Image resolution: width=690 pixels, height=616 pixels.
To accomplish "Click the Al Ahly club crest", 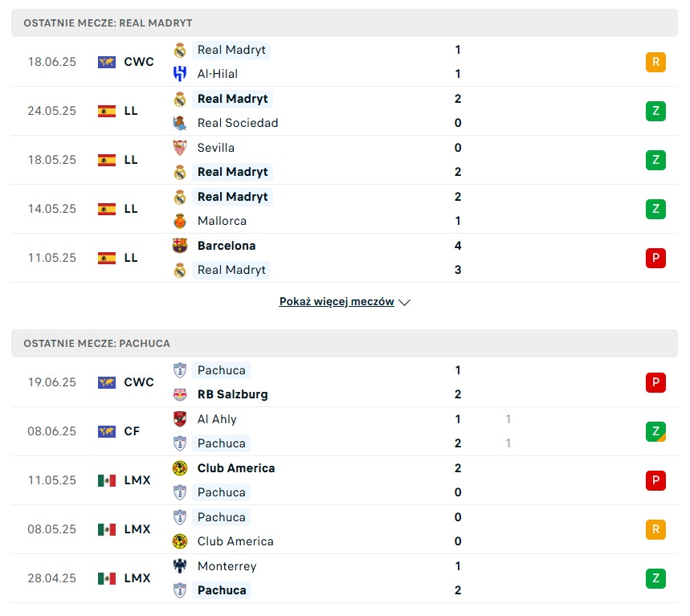I will (180, 419).
